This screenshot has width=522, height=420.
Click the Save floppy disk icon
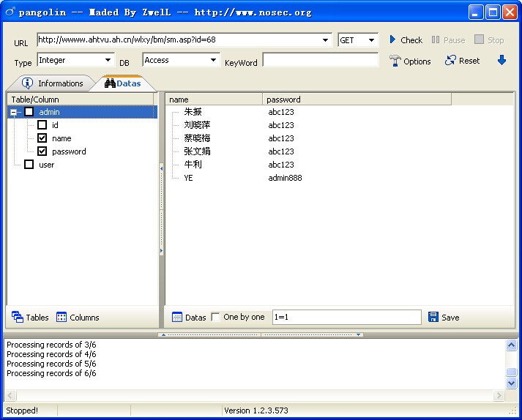433,317
